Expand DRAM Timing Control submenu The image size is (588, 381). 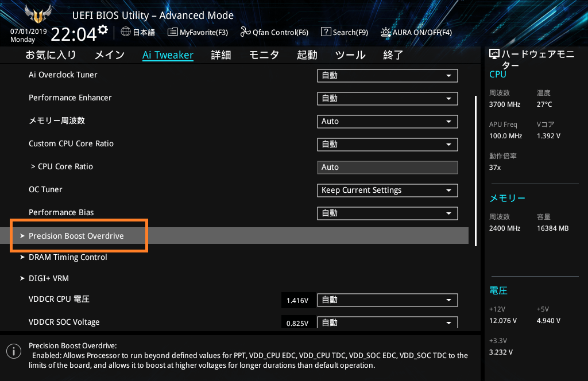click(68, 257)
